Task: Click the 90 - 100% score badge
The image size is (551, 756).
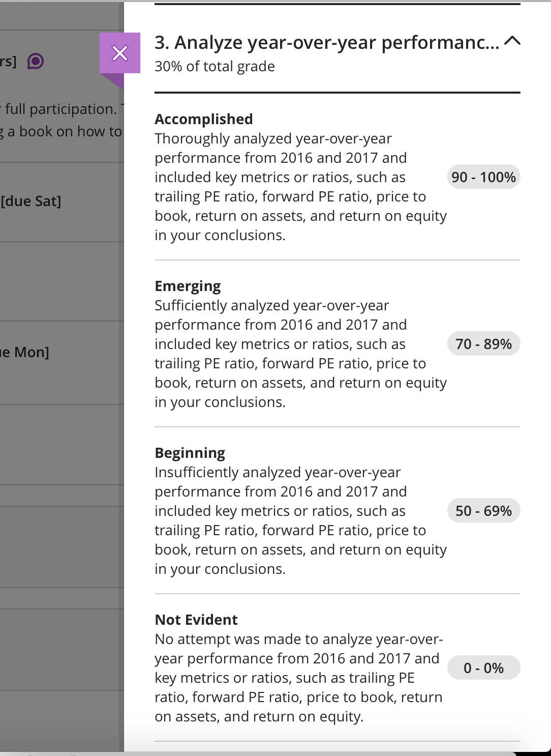Action: click(x=484, y=177)
